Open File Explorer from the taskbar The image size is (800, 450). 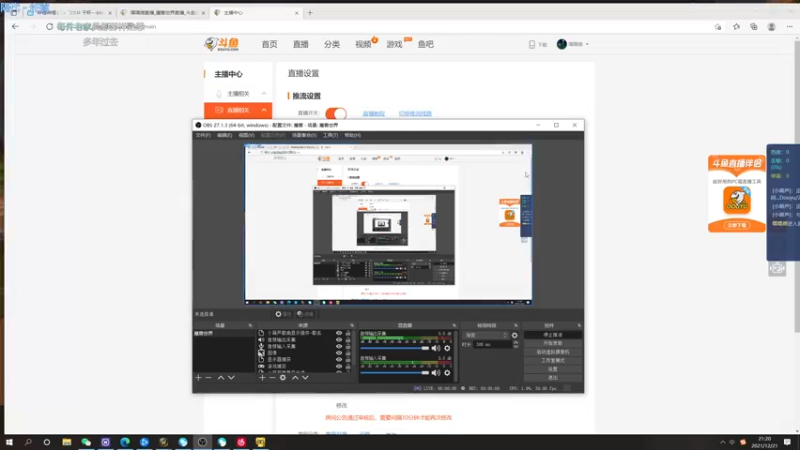tap(67, 442)
